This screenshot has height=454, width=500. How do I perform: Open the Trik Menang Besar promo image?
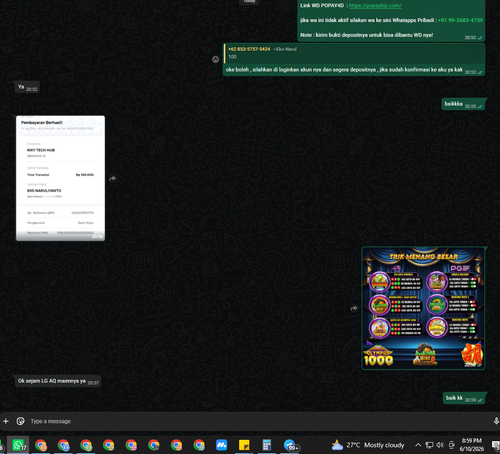(x=423, y=308)
